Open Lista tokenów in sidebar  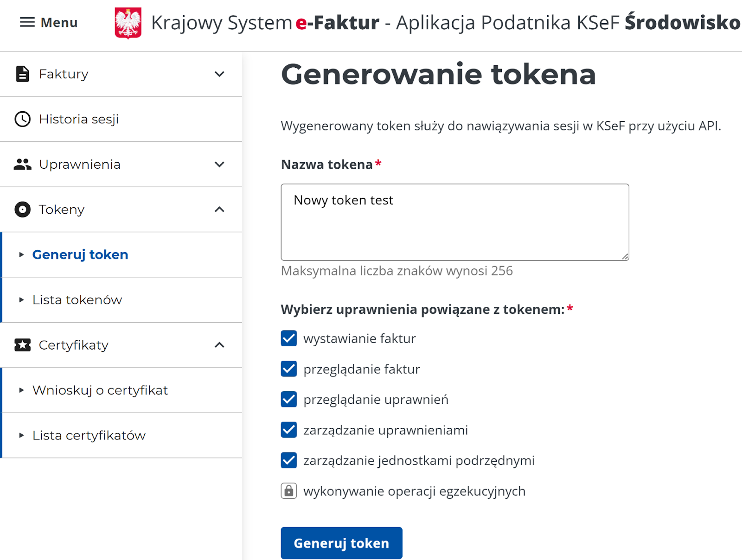77,300
